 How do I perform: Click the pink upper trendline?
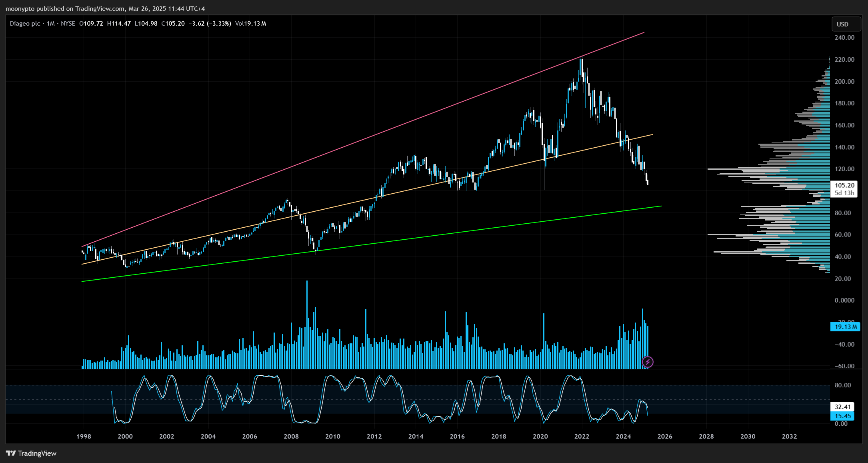pos(363,139)
